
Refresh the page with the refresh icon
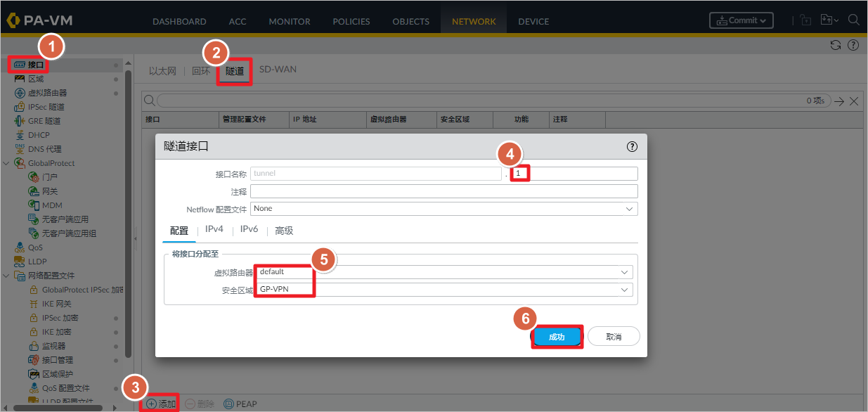(836, 45)
